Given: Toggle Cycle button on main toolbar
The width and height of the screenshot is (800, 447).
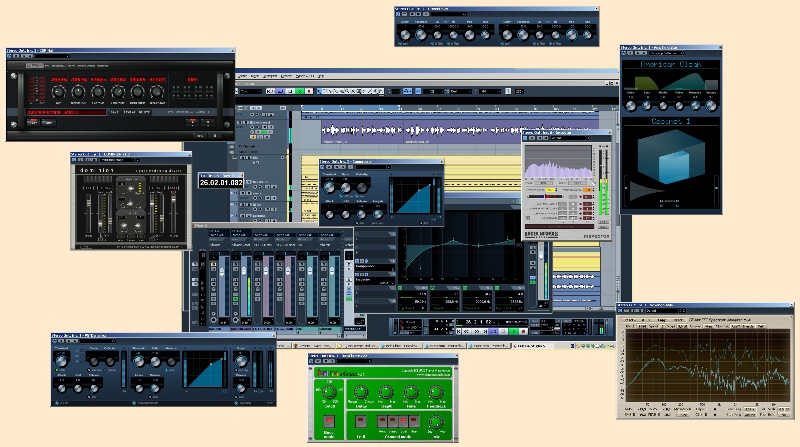Looking at the screenshot, I should pyautogui.click(x=280, y=91).
